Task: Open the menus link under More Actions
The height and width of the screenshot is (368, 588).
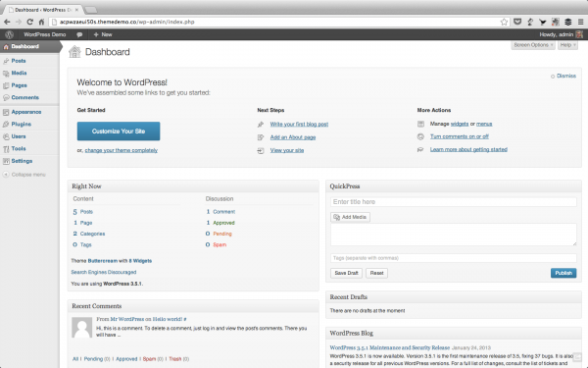Action: click(484, 124)
